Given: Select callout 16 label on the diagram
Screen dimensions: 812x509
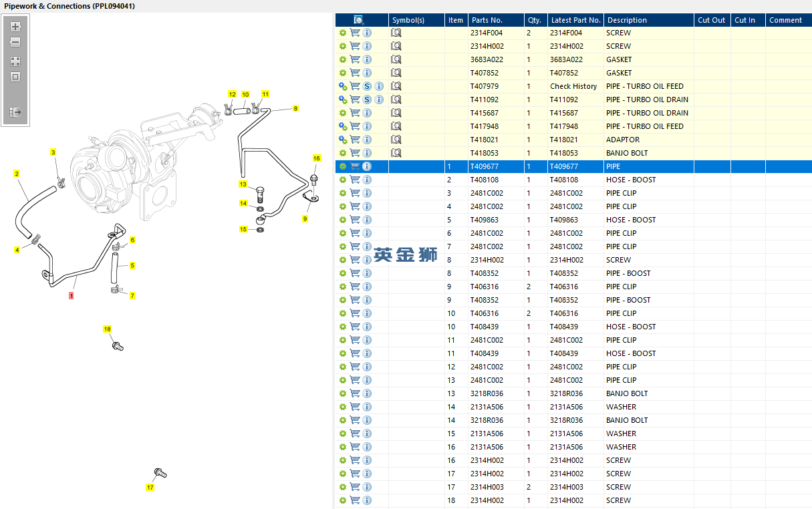Looking at the screenshot, I should point(317,158).
